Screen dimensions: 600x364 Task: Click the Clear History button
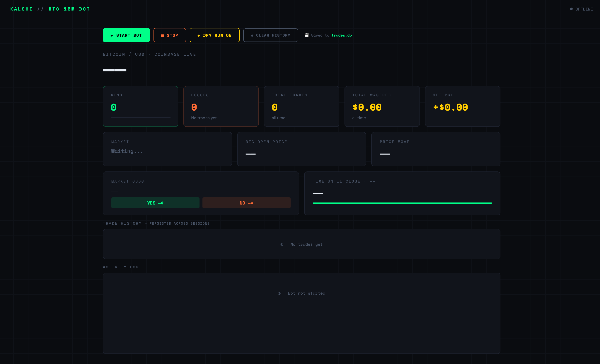270,35
